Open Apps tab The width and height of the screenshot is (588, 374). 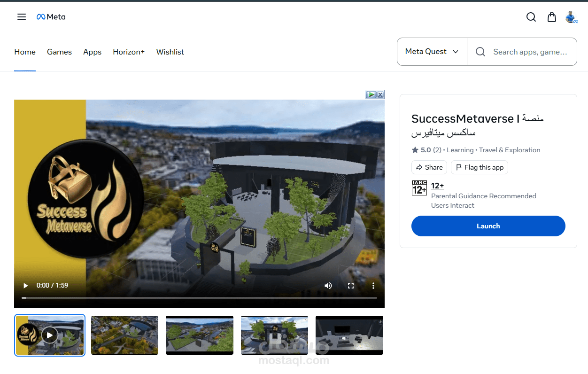point(93,52)
